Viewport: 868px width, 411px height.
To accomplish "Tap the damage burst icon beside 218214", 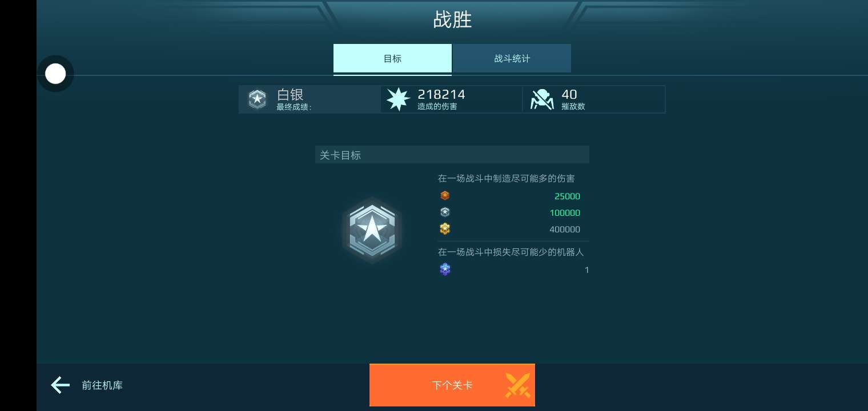I will coord(398,99).
